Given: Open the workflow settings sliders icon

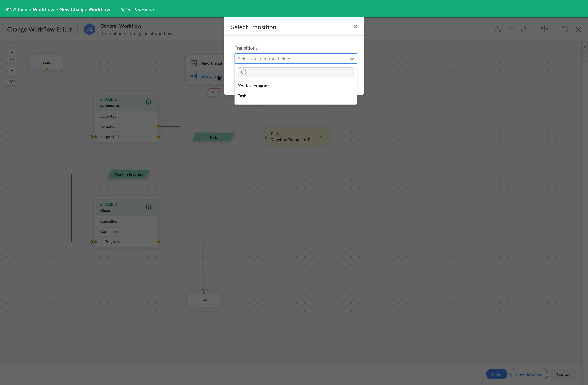Looking at the screenshot, I should [x=544, y=29].
